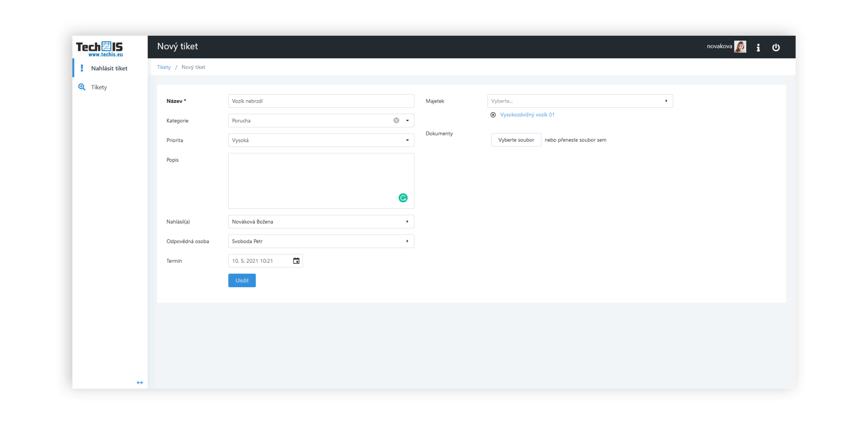
Task: Open the Majetek Vyberte... selector
Action: 580,101
